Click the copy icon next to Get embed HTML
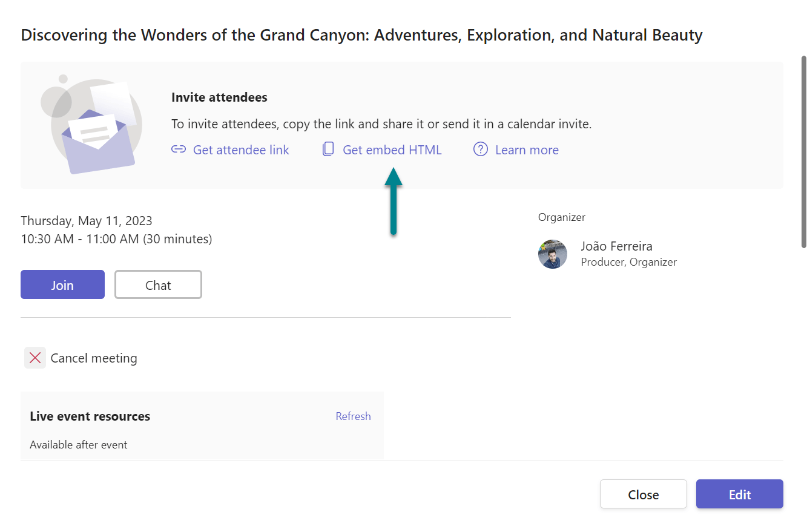807x532 pixels. point(328,148)
